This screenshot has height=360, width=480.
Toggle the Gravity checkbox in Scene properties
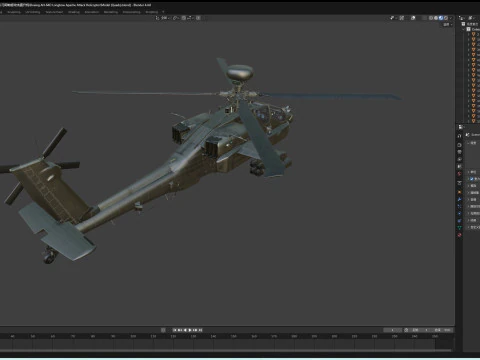coord(472,179)
